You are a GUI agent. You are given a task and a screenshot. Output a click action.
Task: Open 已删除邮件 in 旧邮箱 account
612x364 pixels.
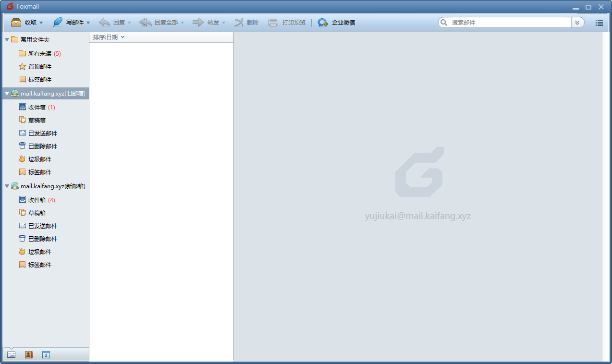[38, 146]
